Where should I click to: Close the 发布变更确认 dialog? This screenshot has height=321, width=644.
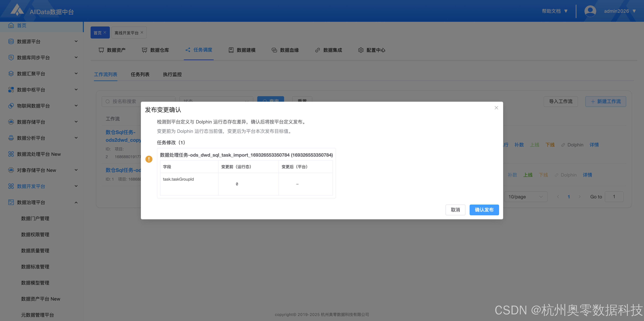496,108
